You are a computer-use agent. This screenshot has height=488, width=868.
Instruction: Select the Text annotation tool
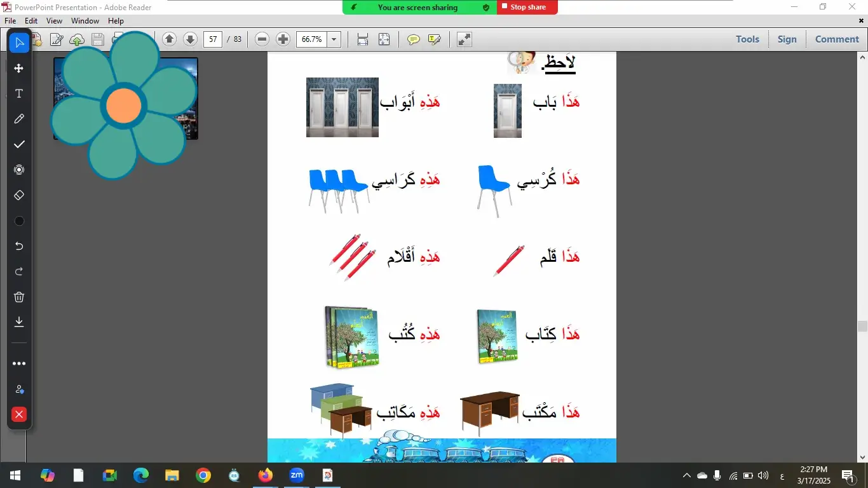pos(18,93)
